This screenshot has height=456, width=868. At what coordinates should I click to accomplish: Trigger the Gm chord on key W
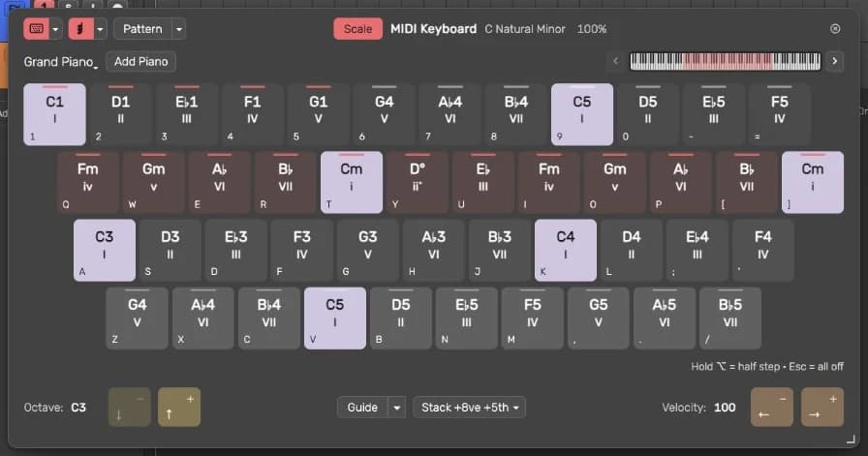[154, 182]
